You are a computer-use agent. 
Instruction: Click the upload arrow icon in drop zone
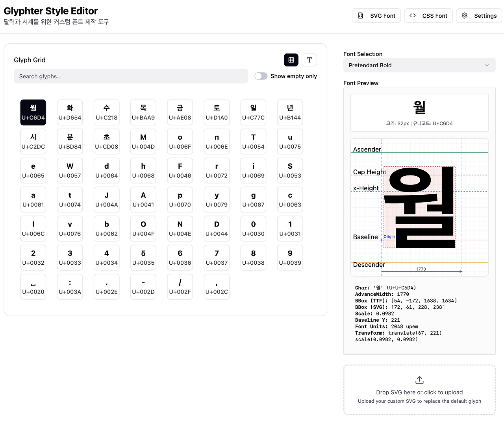(x=419, y=380)
